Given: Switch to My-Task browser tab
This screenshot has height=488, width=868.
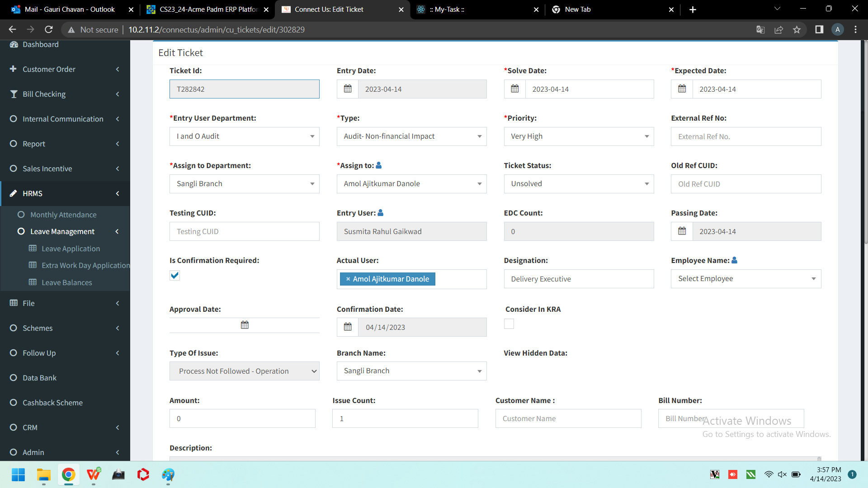Looking at the screenshot, I should coord(478,9).
